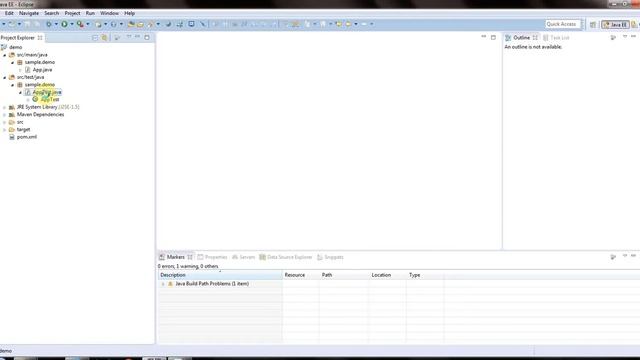
Task: Open dropdown arrow next to green Run icon
Action: click(72, 24)
